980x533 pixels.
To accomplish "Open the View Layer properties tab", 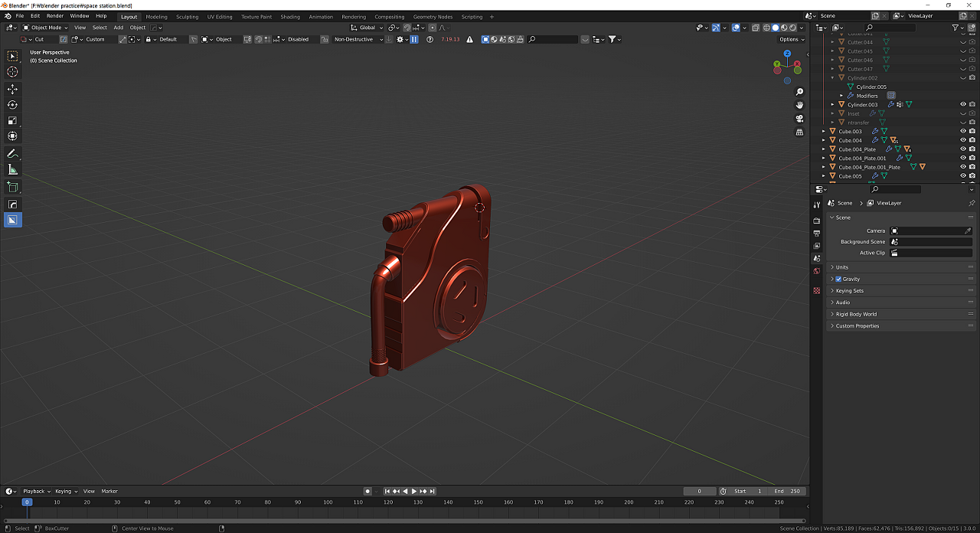I will pos(817,246).
